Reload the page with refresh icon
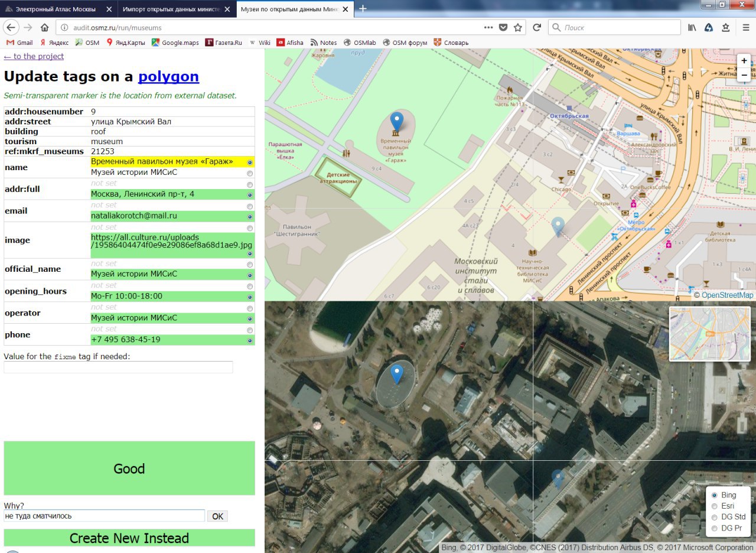The height and width of the screenshot is (553, 756). [x=537, y=27]
